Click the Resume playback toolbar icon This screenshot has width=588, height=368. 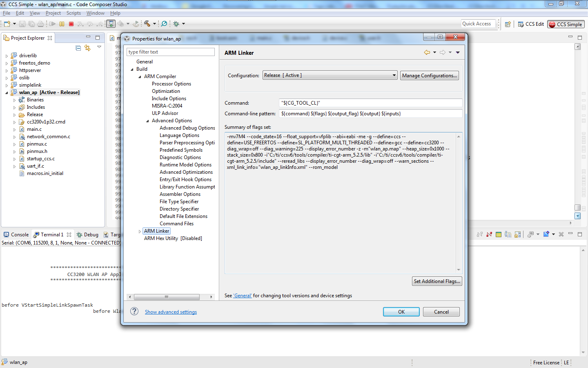[52, 24]
